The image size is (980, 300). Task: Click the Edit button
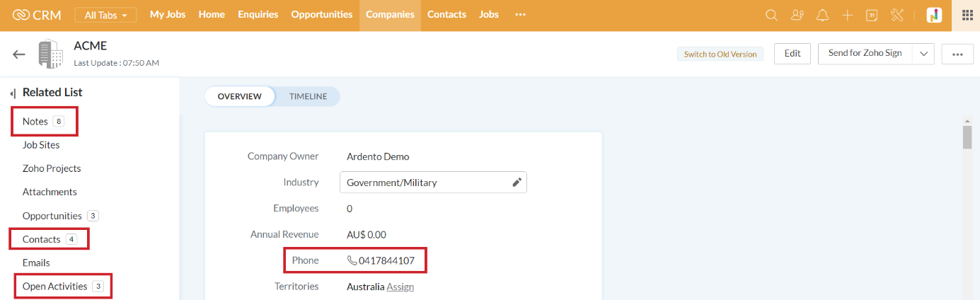click(x=792, y=54)
